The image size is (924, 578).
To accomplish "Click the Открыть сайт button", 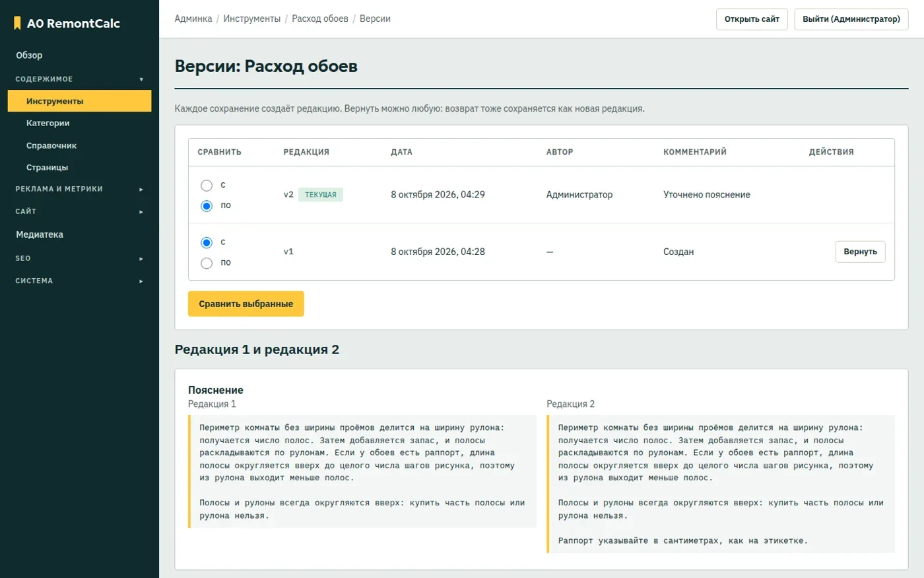I will point(752,19).
